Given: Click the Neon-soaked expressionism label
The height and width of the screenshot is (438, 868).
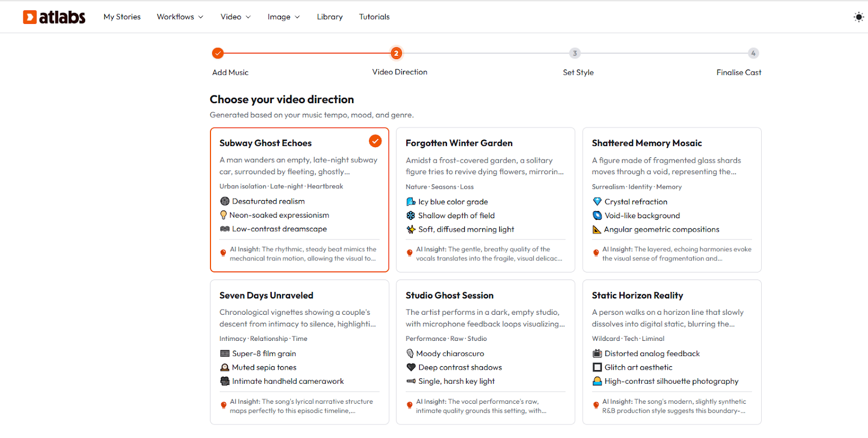Looking at the screenshot, I should [x=279, y=215].
